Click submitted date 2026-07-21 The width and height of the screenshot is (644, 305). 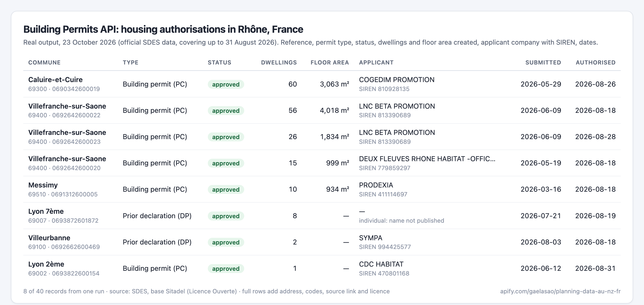pyautogui.click(x=541, y=216)
